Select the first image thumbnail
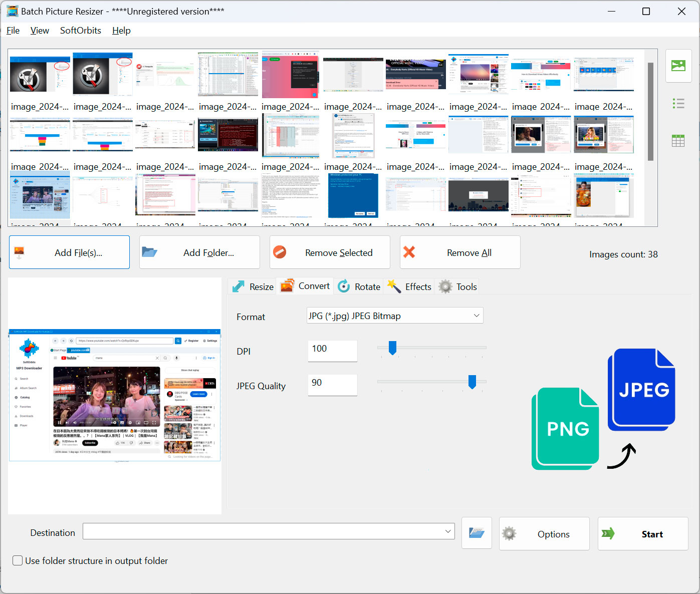700x594 pixels. pos(40,75)
